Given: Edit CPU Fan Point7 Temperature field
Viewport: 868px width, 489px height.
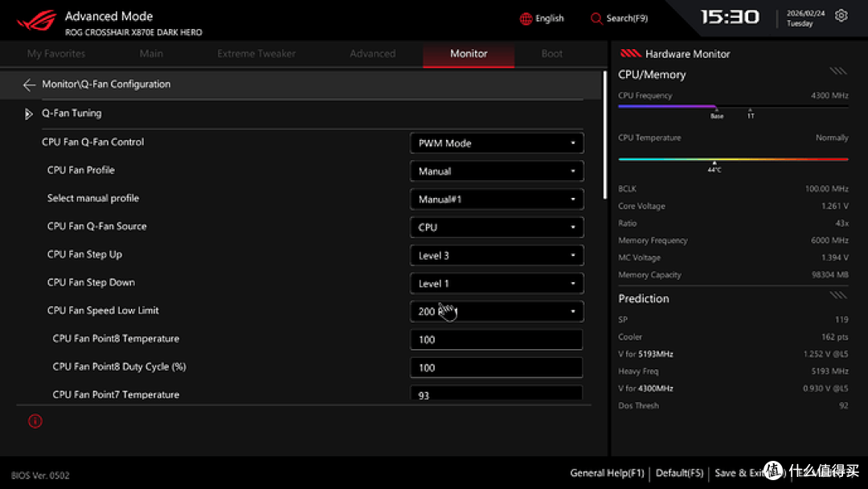Looking at the screenshot, I should coord(497,392).
